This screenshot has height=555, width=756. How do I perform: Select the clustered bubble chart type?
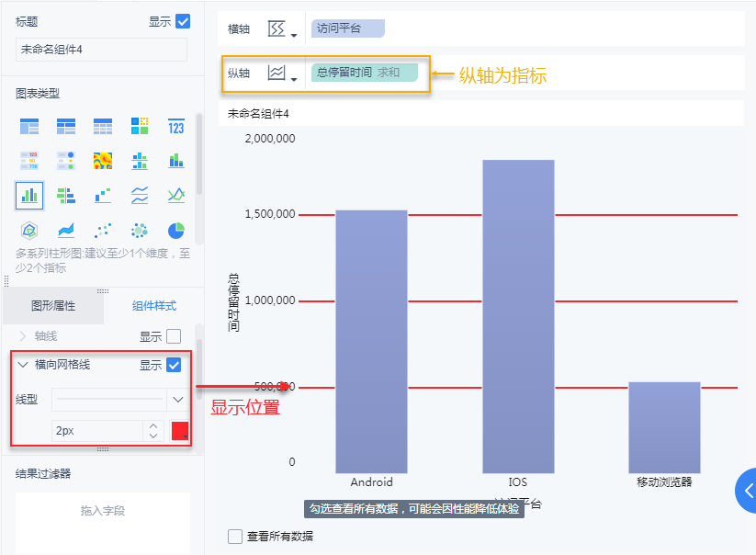(x=140, y=231)
